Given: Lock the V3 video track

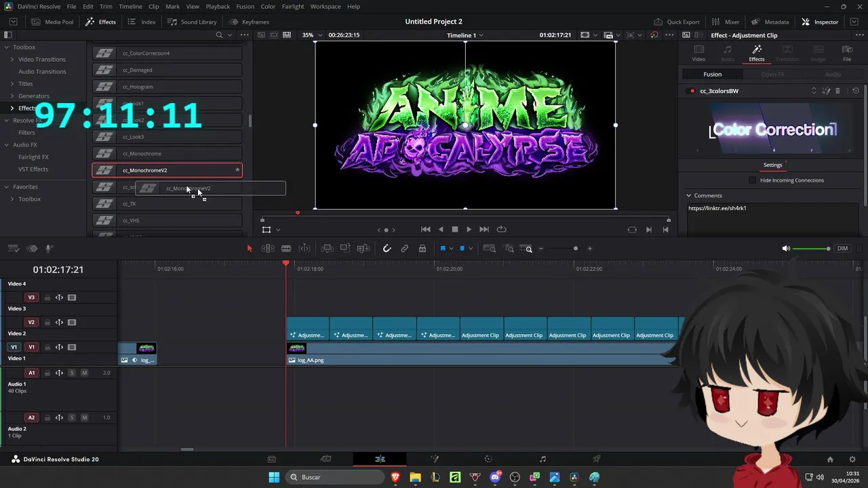Looking at the screenshot, I should pyautogui.click(x=47, y=298).
